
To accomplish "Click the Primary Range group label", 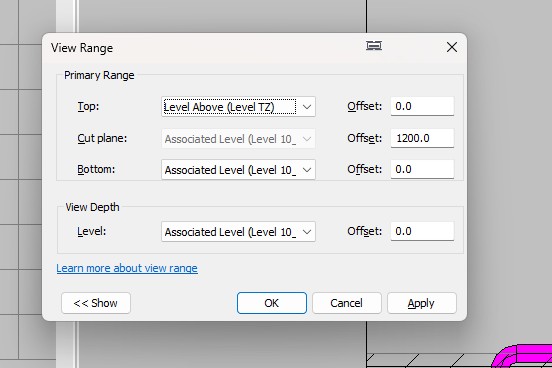I will tap(99, 75).
